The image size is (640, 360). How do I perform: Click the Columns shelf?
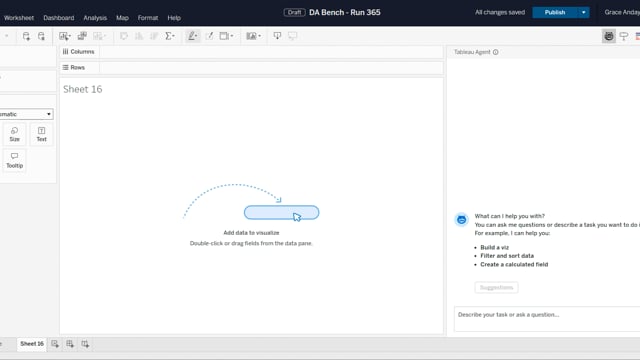pyautogui.click(x=251, y=52)
